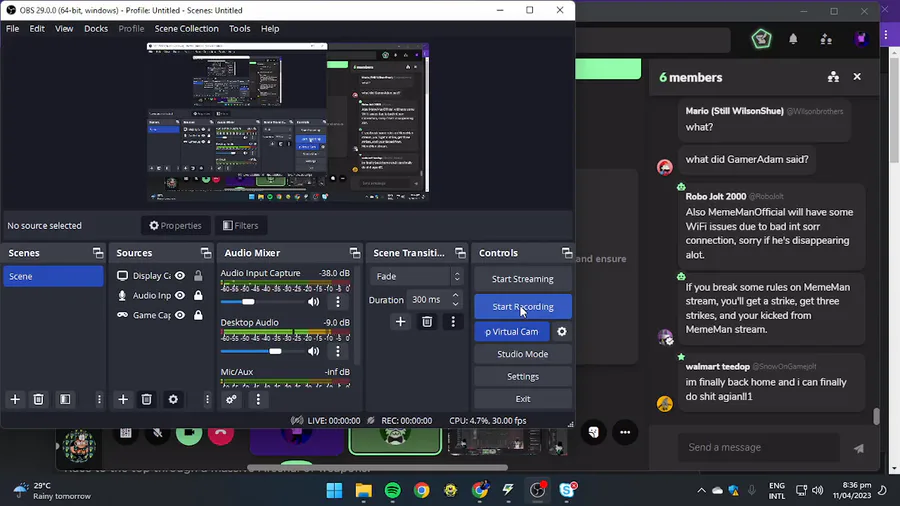Open the Fade transition dropdown
The height and width of the screenshot is (506, 900).
[x=417, y=277]
